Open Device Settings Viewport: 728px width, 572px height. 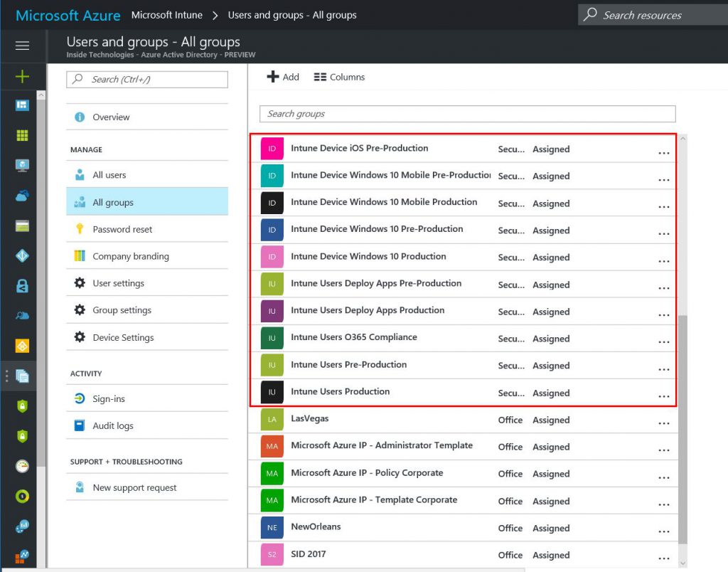(147, 337)
